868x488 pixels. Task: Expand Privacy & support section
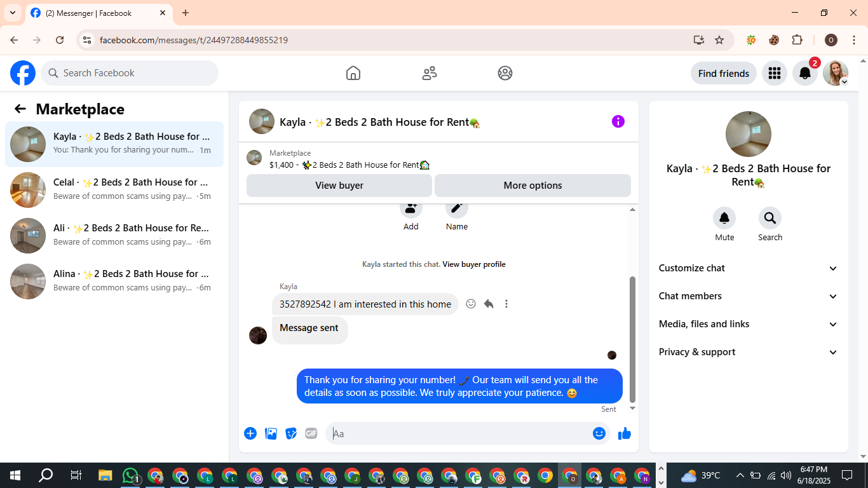(748, 352)
